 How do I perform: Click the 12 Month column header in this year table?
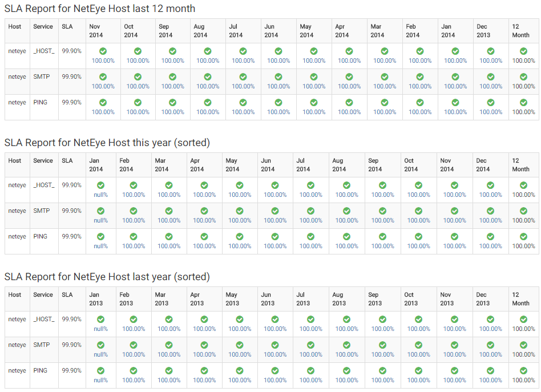click(523, 165)
